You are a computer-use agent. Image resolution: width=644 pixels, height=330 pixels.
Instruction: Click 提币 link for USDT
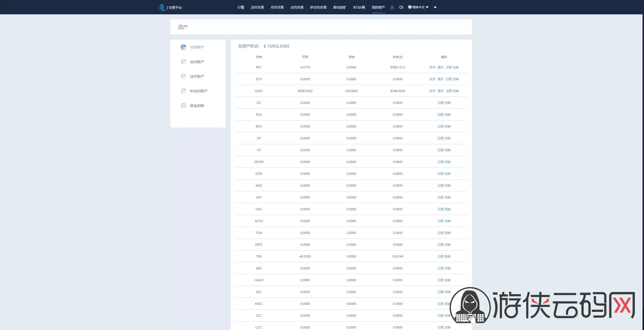(x=440, y=91)
